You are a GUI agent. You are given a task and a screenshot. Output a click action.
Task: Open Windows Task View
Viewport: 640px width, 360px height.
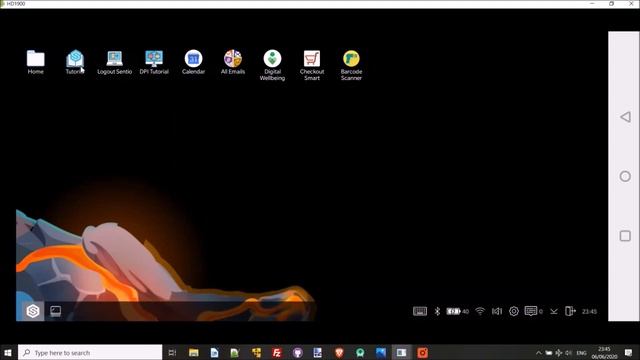coord(172,352)
